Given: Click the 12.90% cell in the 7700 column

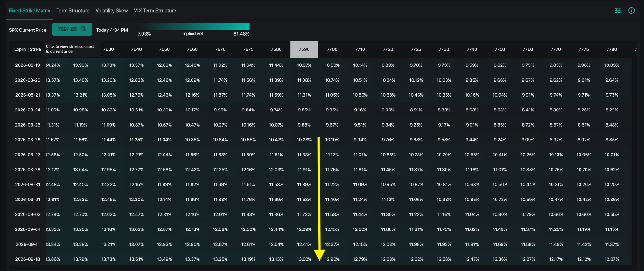Looking at the screenshot, I should coord(332,259).
